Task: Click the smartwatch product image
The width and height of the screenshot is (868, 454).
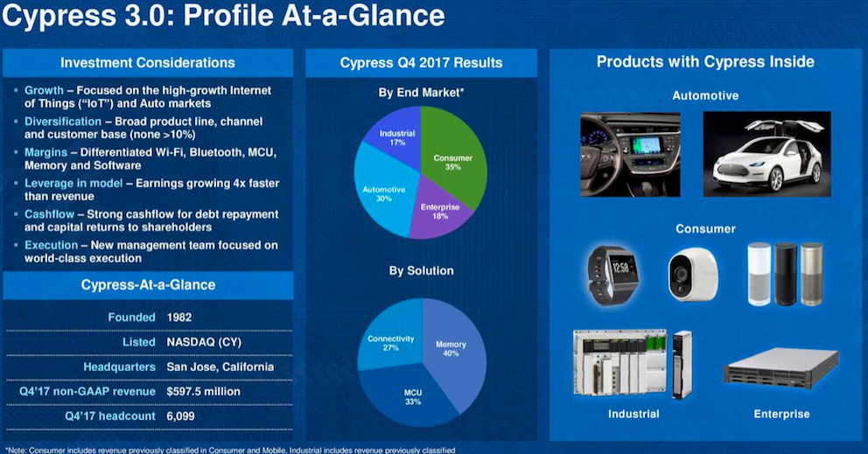Action: (x=613, y=275)
